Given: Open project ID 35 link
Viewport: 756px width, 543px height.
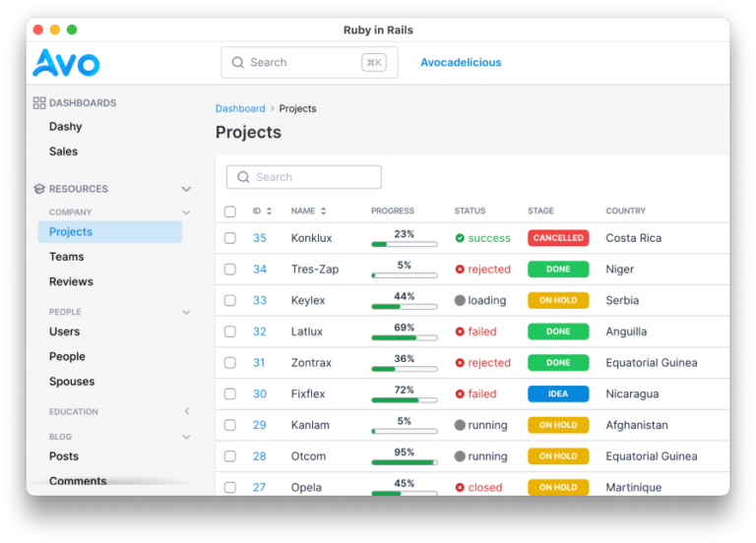Looking at the screenshot, I should point(260,238).
